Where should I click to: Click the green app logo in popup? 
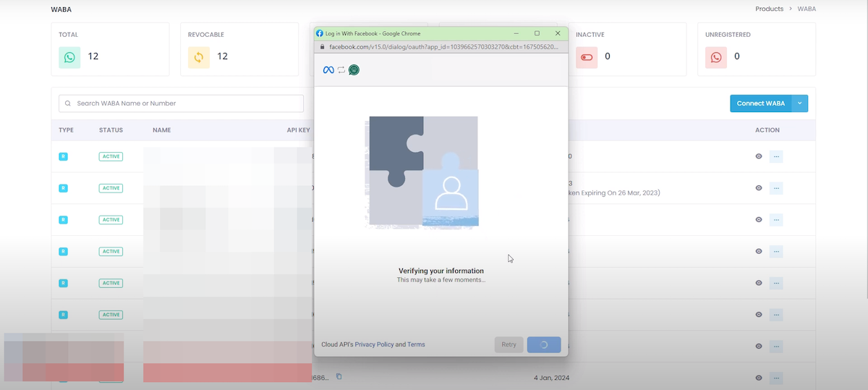[354, 70]
